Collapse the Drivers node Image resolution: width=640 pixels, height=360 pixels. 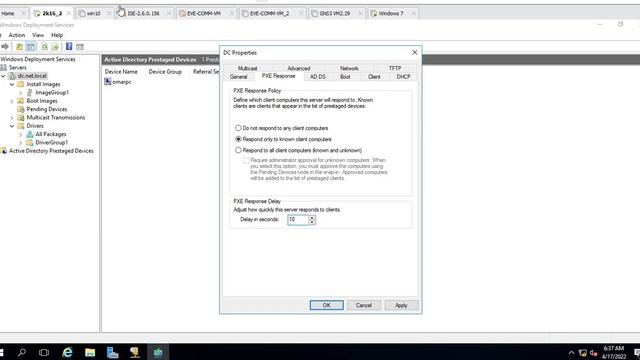pos(12,126)
